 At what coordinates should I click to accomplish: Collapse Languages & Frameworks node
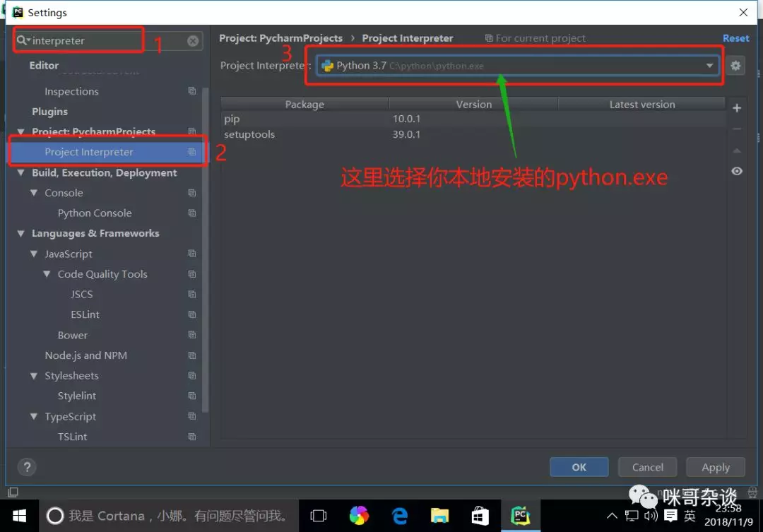(x=21, y=234)
